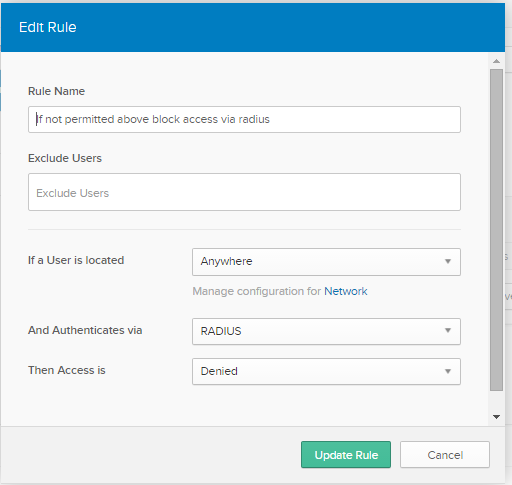This screenshot has height=485, width=512.
Task: Click the Exclude Users input field
Action: point(244,192)
